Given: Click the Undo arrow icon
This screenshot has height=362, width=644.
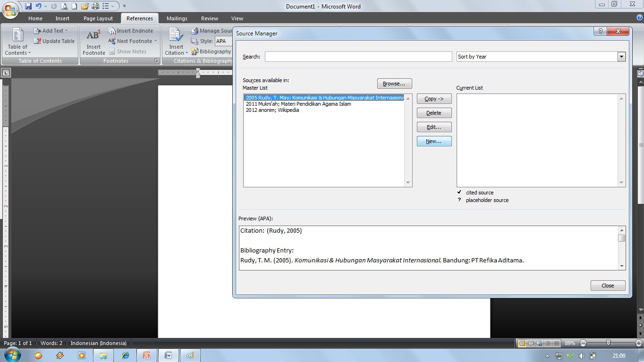Looking at the screenshot, I should [38, 6].
